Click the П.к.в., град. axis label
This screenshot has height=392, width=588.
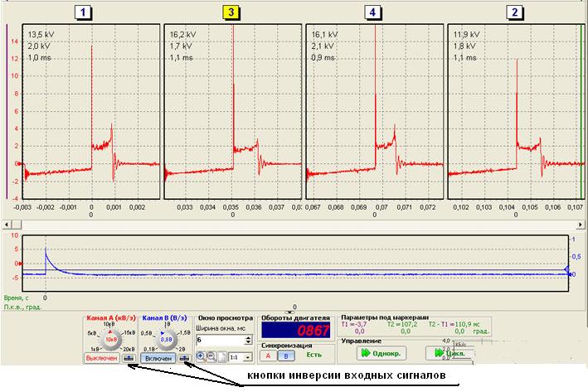(x=22, y=307)
